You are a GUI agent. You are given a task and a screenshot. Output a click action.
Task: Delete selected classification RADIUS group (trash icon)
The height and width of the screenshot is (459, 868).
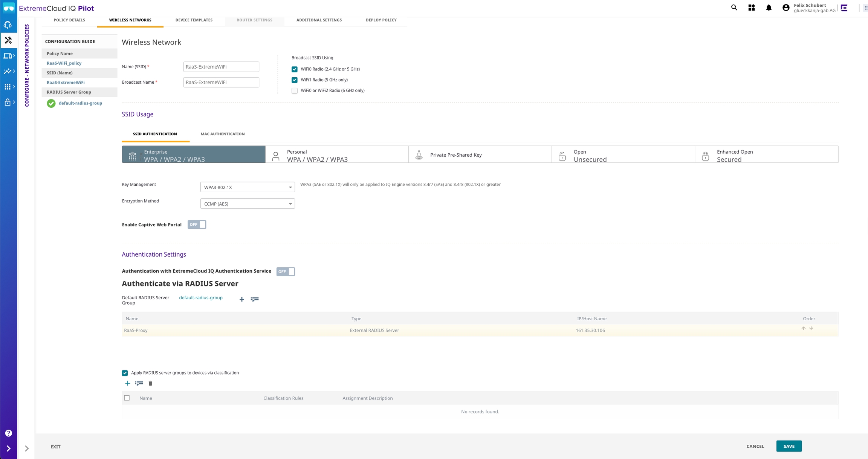150,383
